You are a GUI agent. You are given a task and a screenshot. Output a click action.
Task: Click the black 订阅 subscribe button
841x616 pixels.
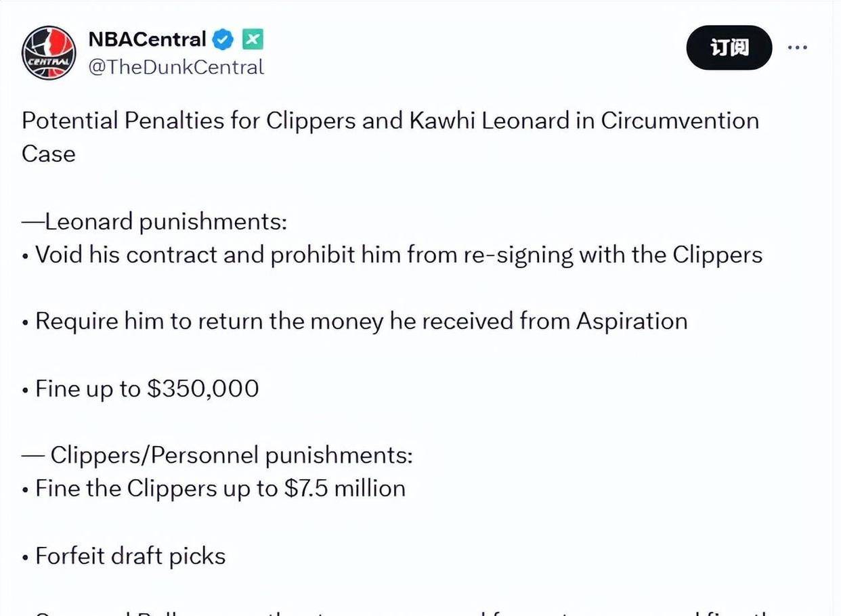coord(729,47)
